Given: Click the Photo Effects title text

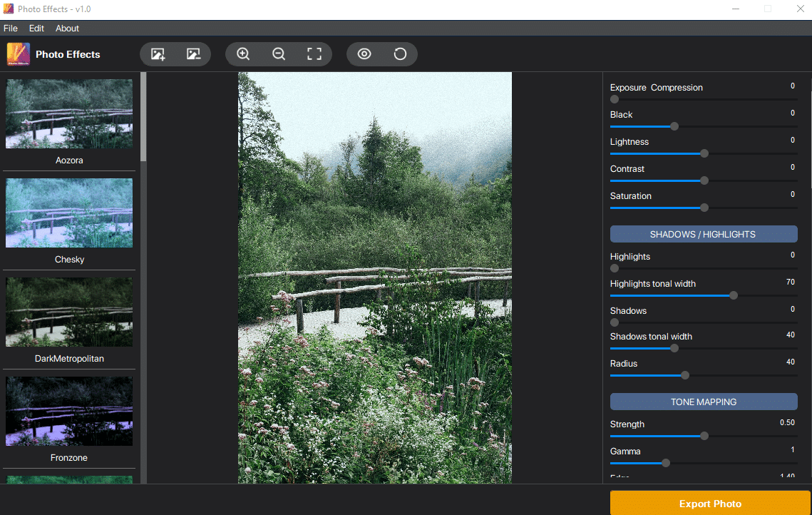Looking at the screenshot, I should [x=68, y=54].
